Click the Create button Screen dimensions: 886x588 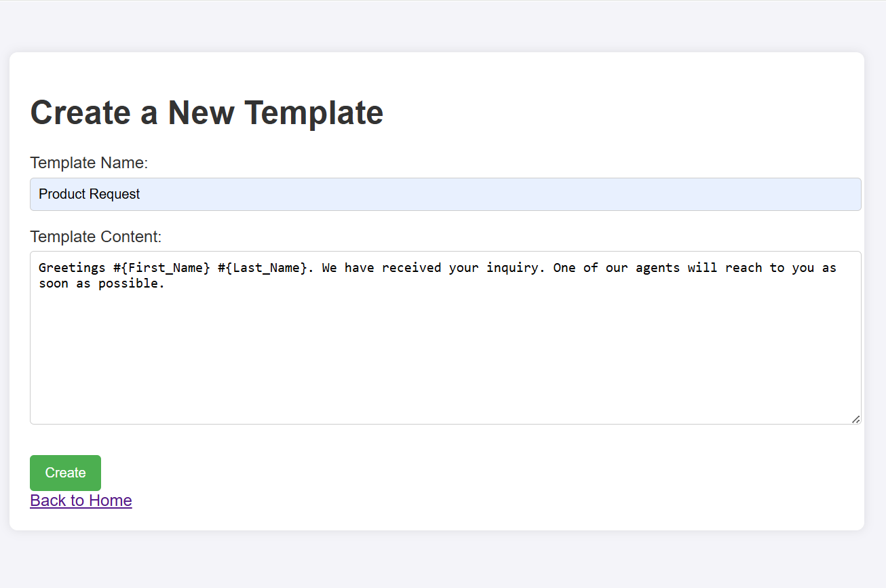pos(65,473)
